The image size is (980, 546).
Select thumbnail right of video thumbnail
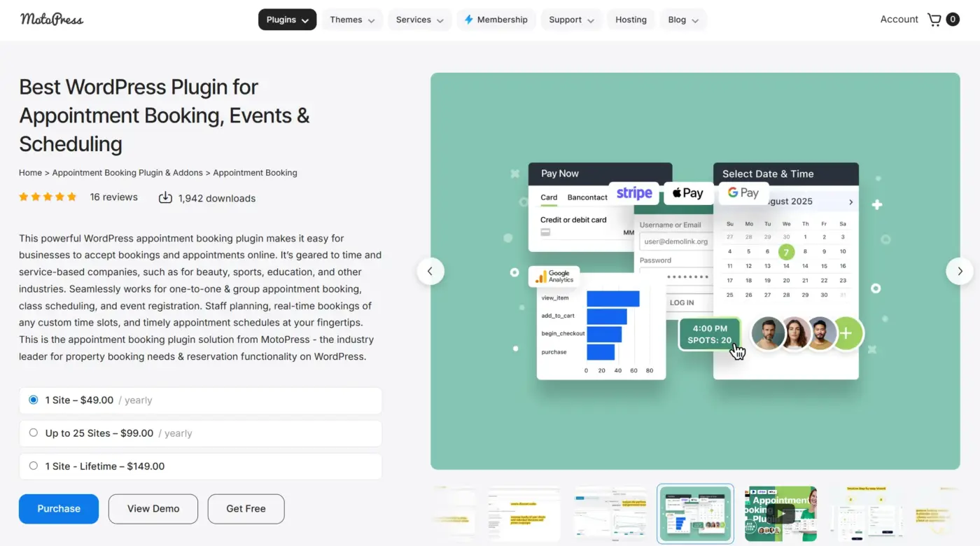coord(866,514)
